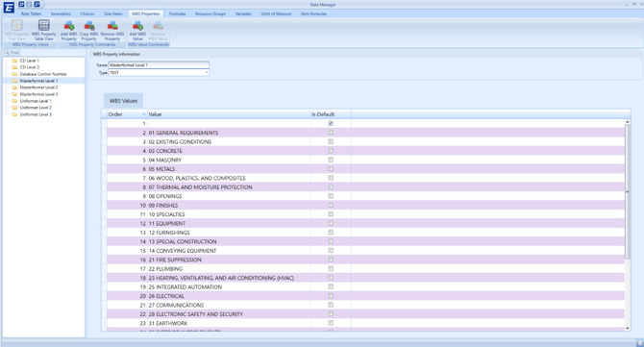Viewport: 644px width, 347px height.
Task: Select the 07 THERMAL AND MOISTURE PROTECTION cell
Action: coord(229,186)
